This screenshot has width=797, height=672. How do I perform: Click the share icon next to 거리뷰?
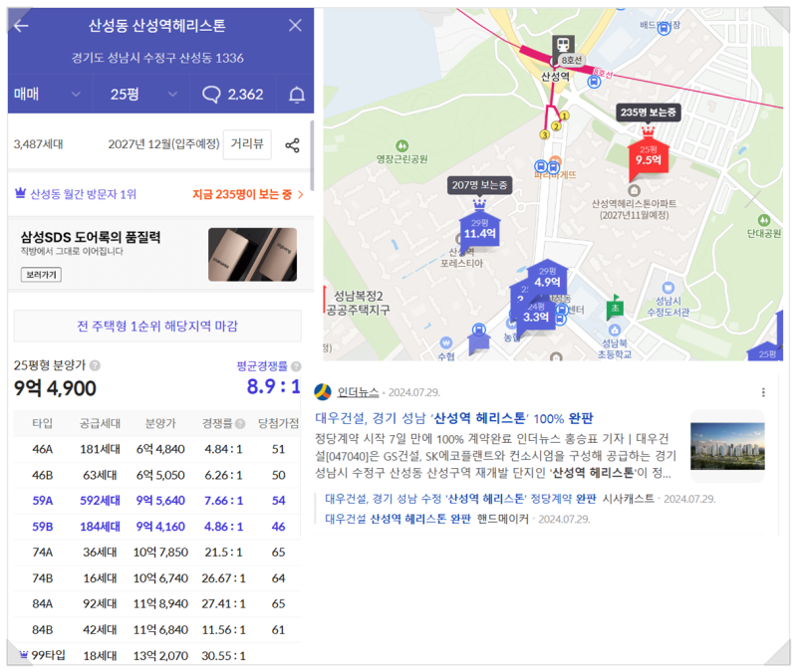point(292,145)
